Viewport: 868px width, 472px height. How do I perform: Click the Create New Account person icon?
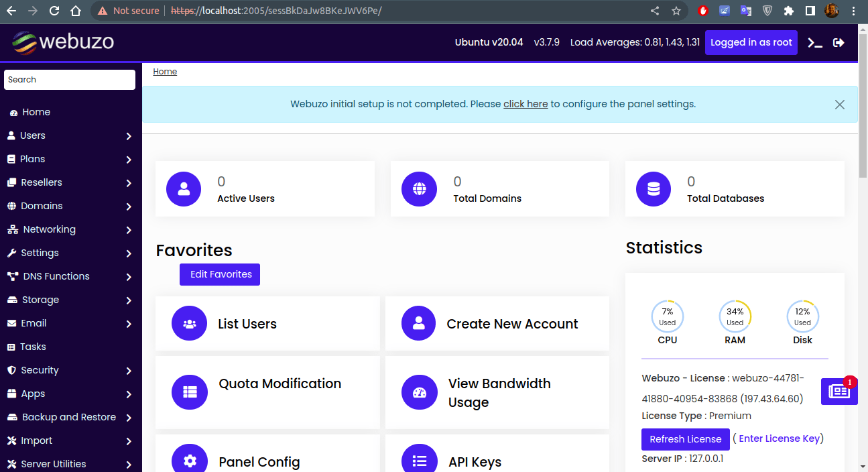(x=419, y=324)
